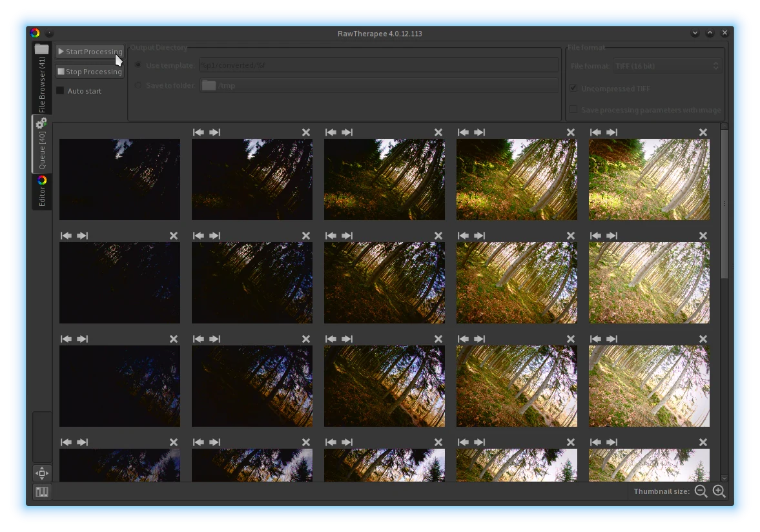Viewport: 760px width, 532px height.
Task: Select the third thumbnail in second row
Action: pyautogui.click(x=384, y=283)
